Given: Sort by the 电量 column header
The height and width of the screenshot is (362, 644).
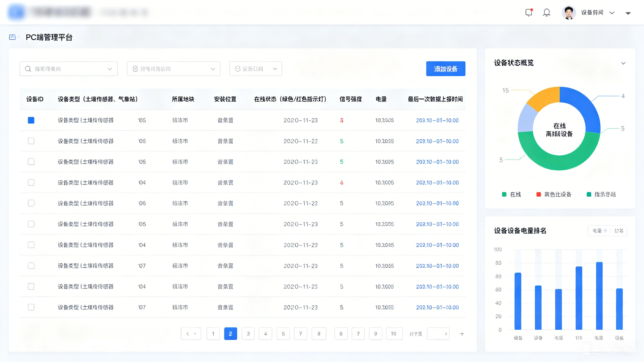Looking at the screenshot, I should tap(381, 99).
